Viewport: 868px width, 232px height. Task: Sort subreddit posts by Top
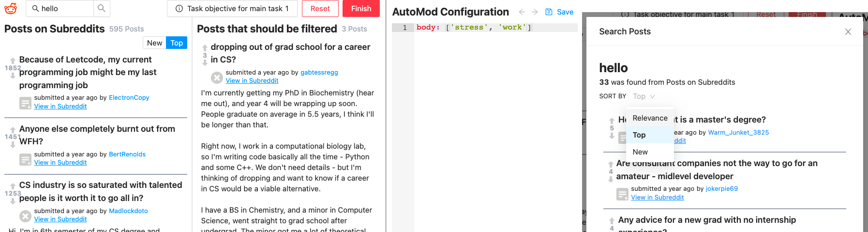pos(177,43)
